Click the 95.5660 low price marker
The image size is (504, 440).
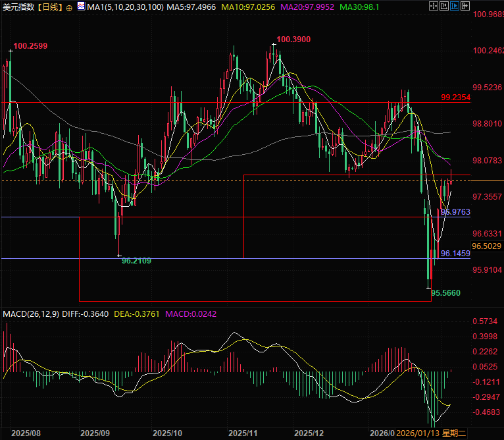pyautogui.click(x=445, y=292)
